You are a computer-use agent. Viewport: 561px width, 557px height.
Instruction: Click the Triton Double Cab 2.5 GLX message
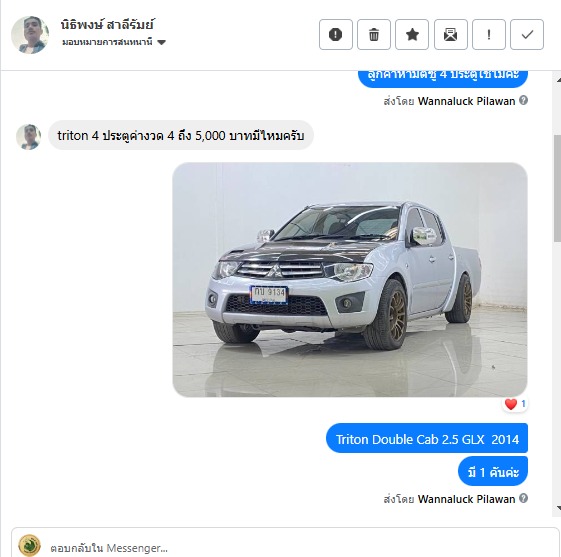[x=427, y=439]
